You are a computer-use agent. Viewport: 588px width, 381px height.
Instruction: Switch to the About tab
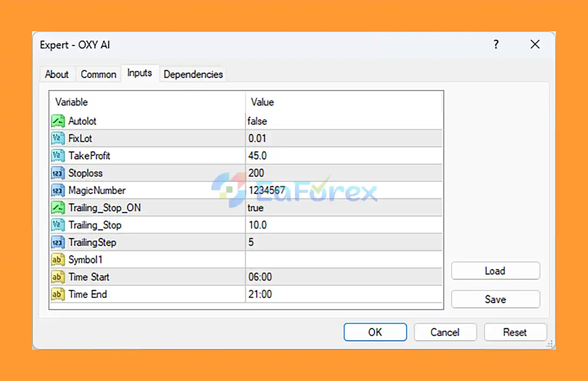point(57,74)
